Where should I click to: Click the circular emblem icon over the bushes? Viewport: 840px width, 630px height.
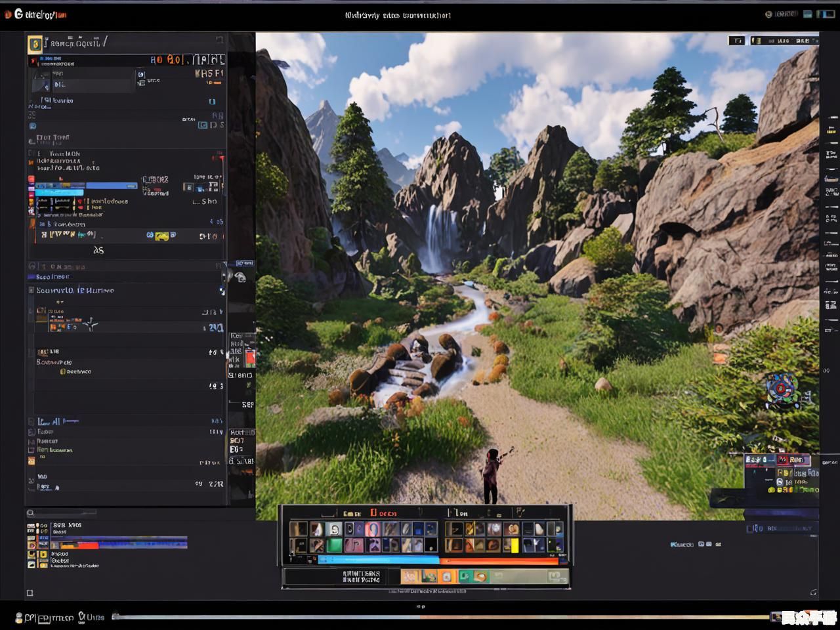point(781,388)
